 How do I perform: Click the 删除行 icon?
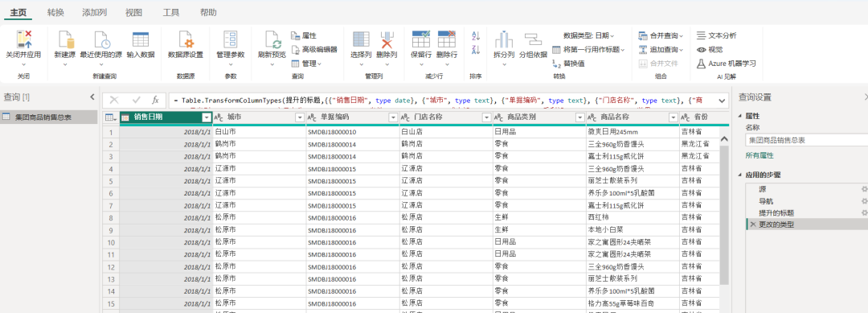447,40
